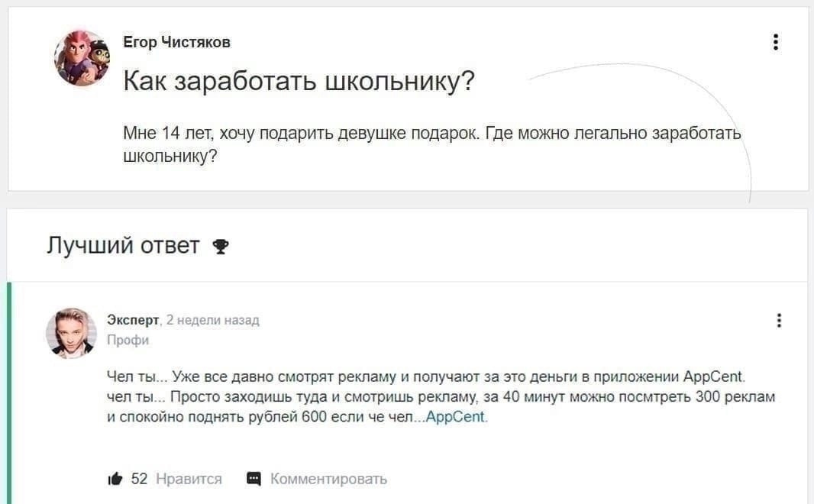Open the expert answer's three-dot menu
Viewport: 814px width, 504px height.
pyautogui.click(x=779, y=321)
